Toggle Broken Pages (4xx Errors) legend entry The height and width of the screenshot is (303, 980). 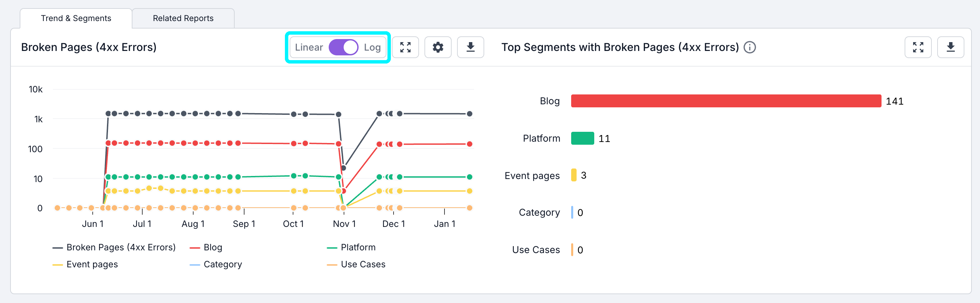point(121,247)
